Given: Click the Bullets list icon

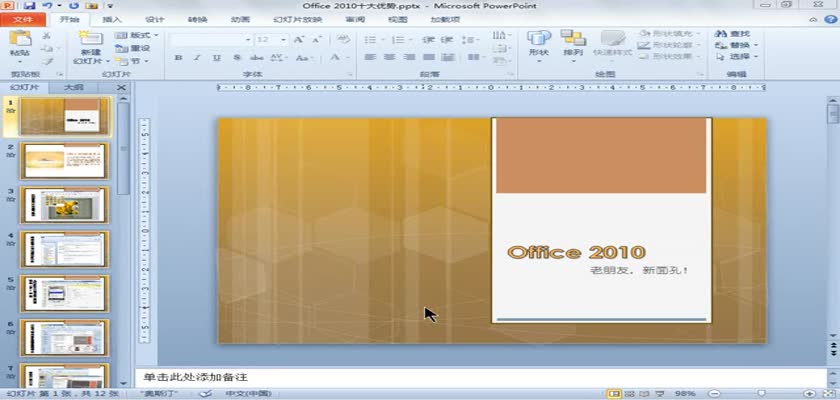Looking at the screenshot, I should (372, 40).
